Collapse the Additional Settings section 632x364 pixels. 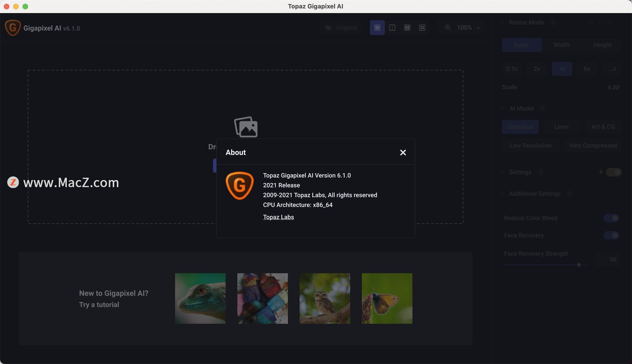click(501, 194)
